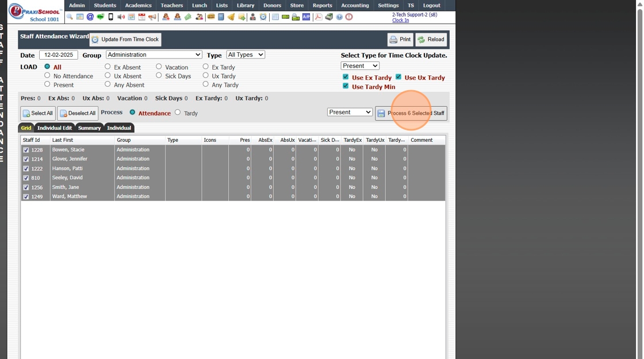This screenshot has height=359, width=644.
Task: Open the Individual tab
Action: (x=119, y=128)
